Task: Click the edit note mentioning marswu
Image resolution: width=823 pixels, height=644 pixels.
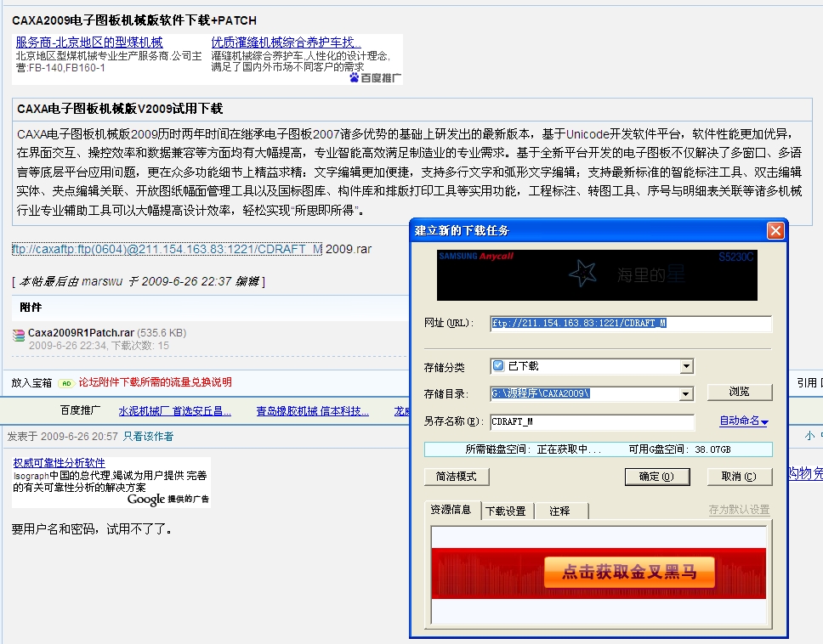Action: tap(139, 281)
